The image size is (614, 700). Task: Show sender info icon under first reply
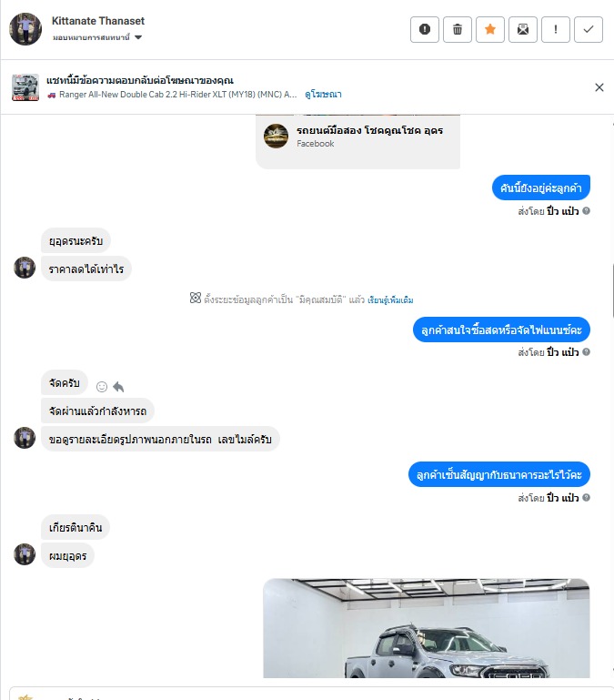587,210
